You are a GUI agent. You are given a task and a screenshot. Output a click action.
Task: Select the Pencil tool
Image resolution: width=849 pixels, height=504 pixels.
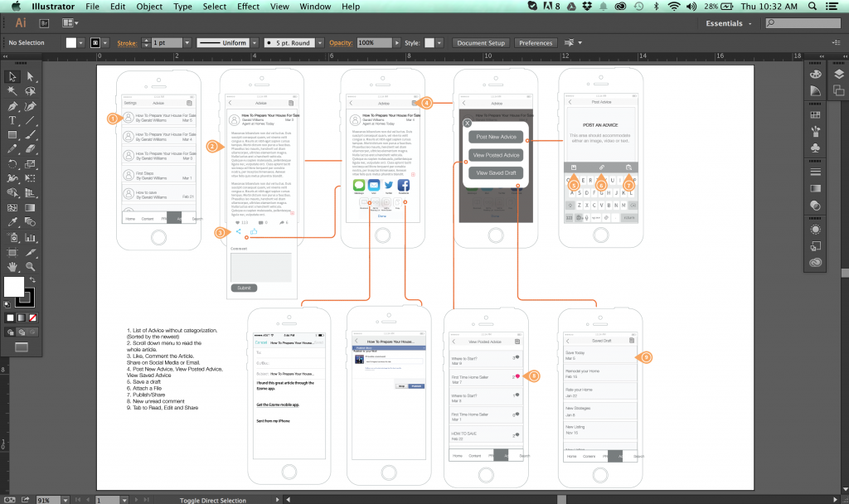tap(12, 149)
